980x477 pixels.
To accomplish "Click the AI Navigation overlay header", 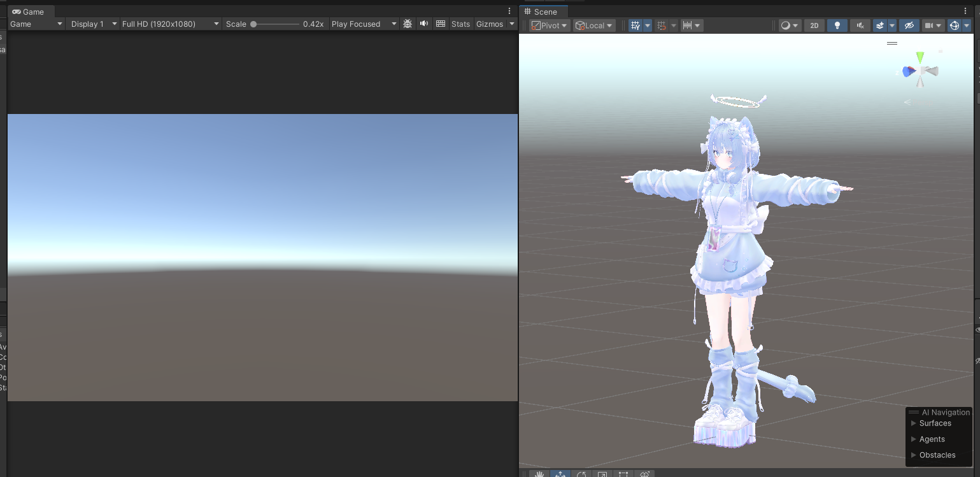I will 939,412.
